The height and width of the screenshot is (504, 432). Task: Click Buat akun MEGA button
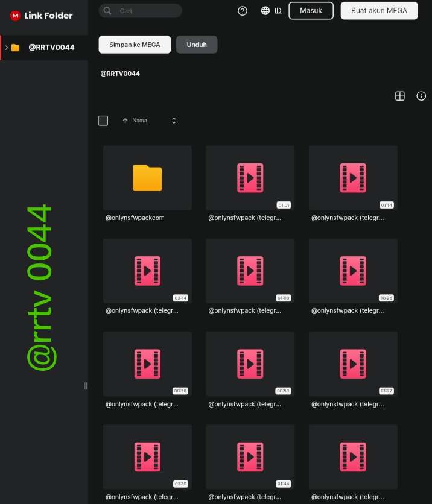pos(380,11)
